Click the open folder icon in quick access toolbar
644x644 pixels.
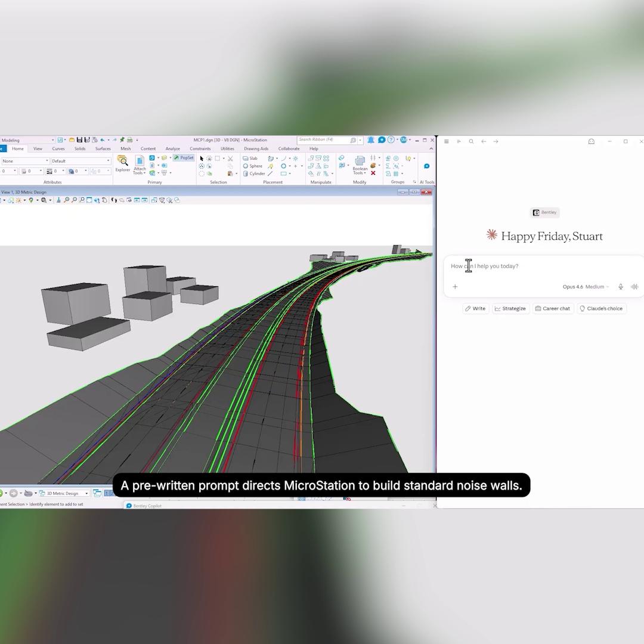[x=72, y=140]
